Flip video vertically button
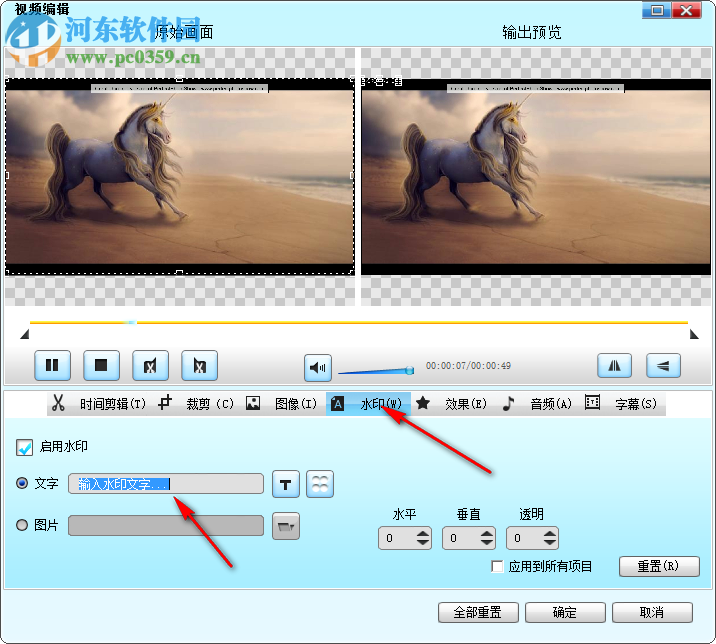Viewport: 716px width, 644px height. pyautogui.click(x=663, y=365)
